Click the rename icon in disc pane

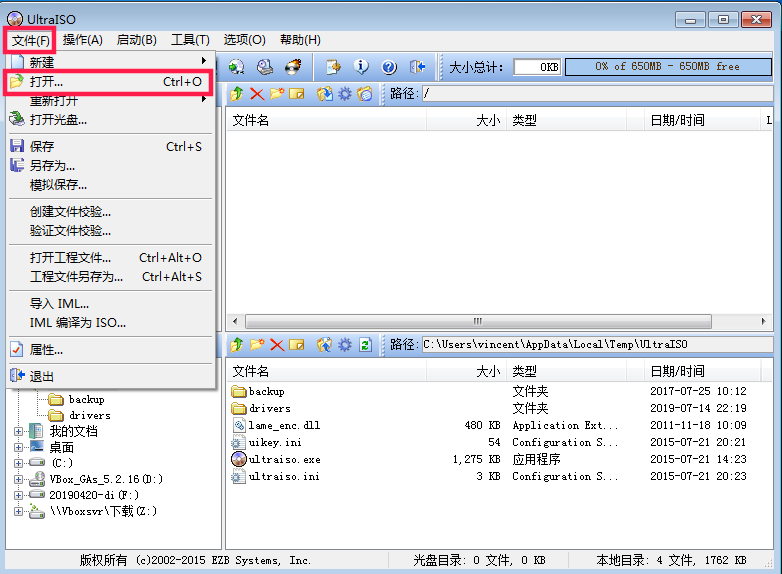click(297, 93)
